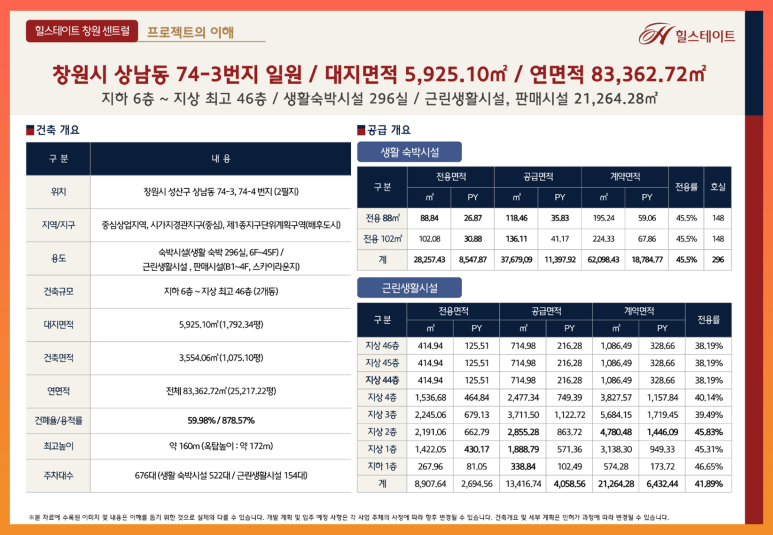
Task: Click the total cell '8,907.64'
Action: coord(430,484)
